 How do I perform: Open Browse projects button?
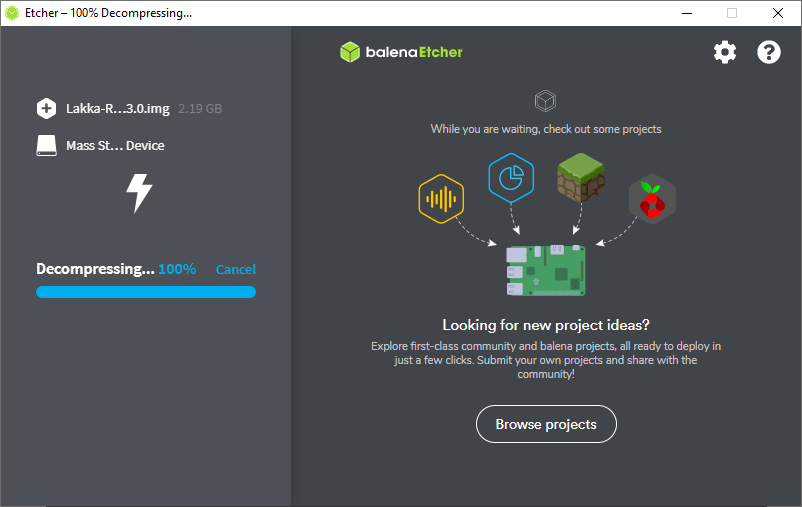click(x=546, y=424)
